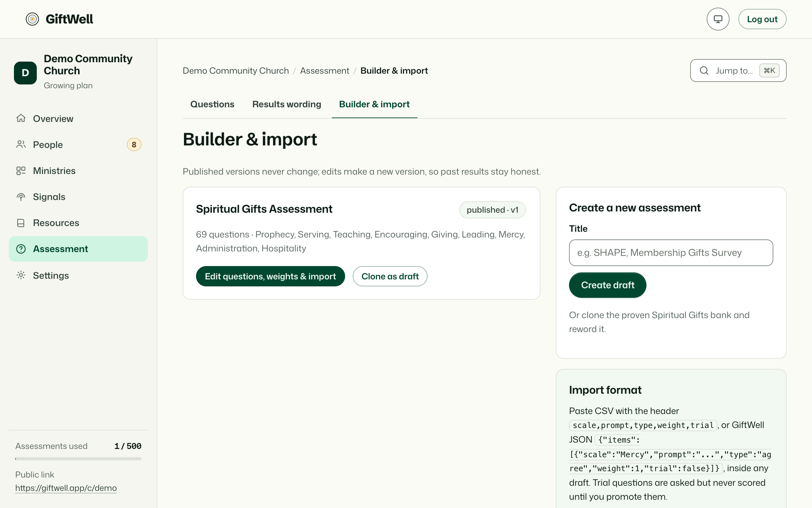Click the GiftWell target logo icon

pos(32,19)
